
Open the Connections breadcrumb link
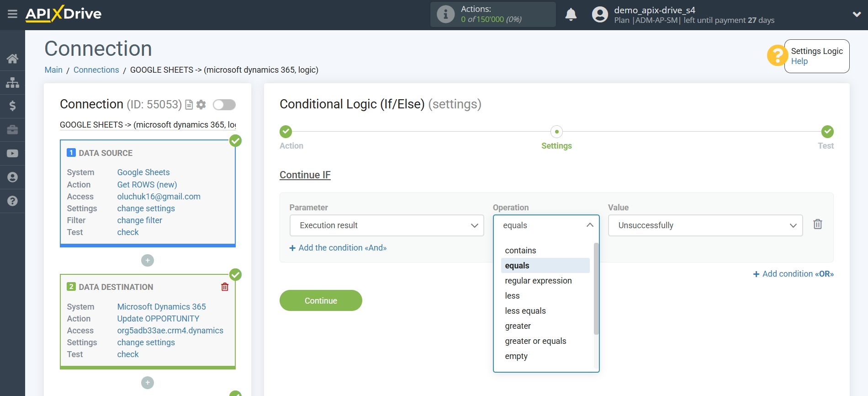tap(96, 70)
